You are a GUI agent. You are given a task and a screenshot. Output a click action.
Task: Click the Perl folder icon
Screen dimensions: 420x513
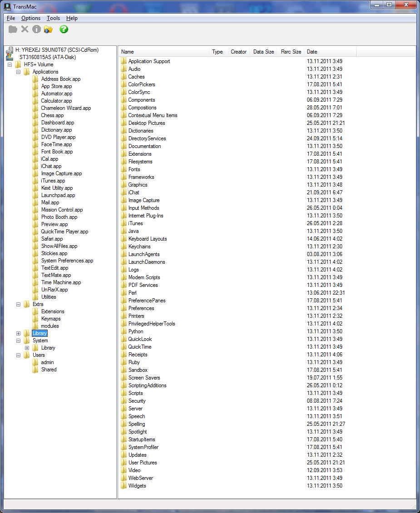(x=124, y=293)
